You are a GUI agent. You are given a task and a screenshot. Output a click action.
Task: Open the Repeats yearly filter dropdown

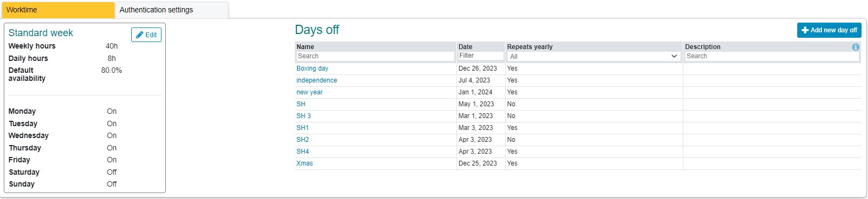pos(594,56)
